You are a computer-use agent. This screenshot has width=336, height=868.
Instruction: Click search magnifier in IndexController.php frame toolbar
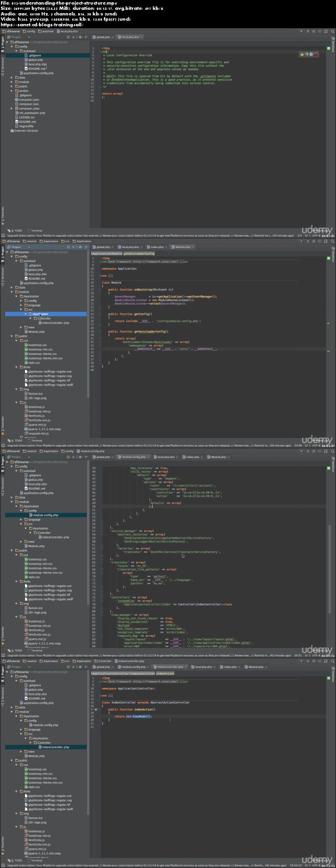point(333,661)
